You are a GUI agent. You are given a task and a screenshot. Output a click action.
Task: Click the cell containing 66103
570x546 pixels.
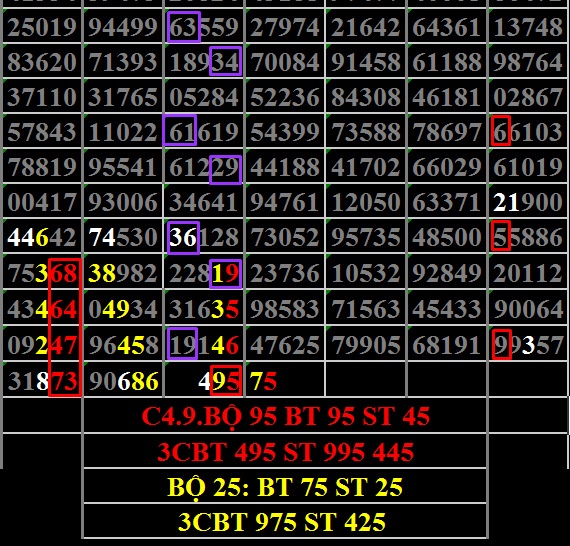point(529,131)
